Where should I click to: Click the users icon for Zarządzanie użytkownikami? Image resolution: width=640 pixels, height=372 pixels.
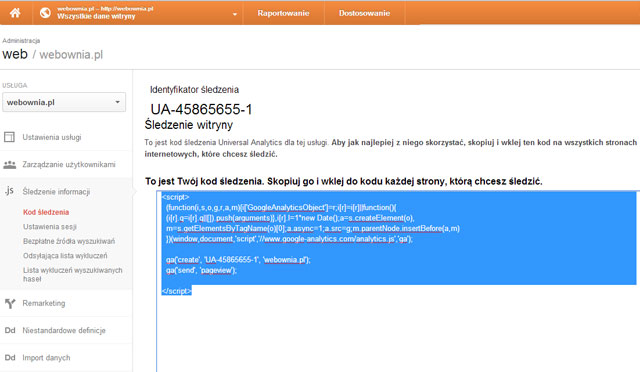point(9,164)
